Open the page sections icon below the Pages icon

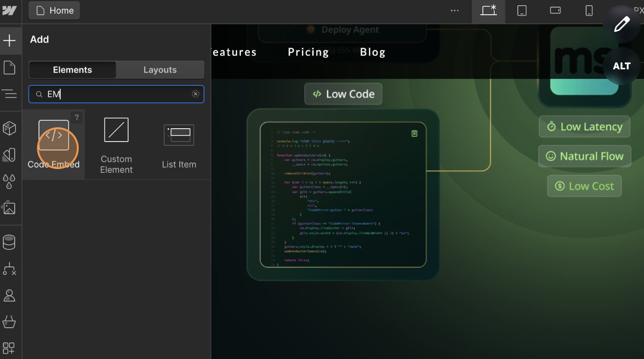click(10, 93)
